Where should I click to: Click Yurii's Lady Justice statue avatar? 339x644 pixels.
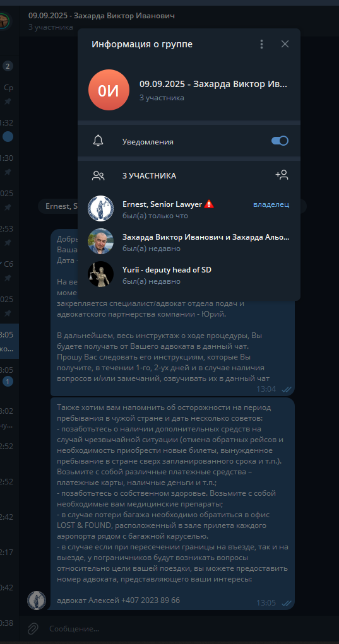coord(100,274)
